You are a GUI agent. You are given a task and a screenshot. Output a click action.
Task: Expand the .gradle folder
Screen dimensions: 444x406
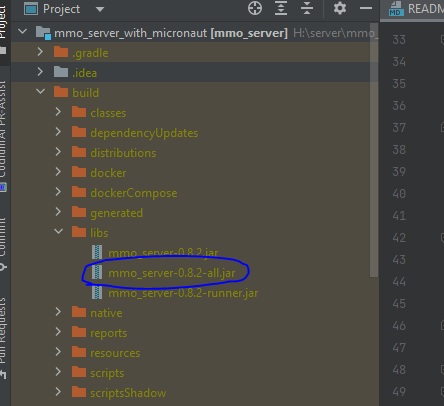pyautogui.click(x=40, y=52)
